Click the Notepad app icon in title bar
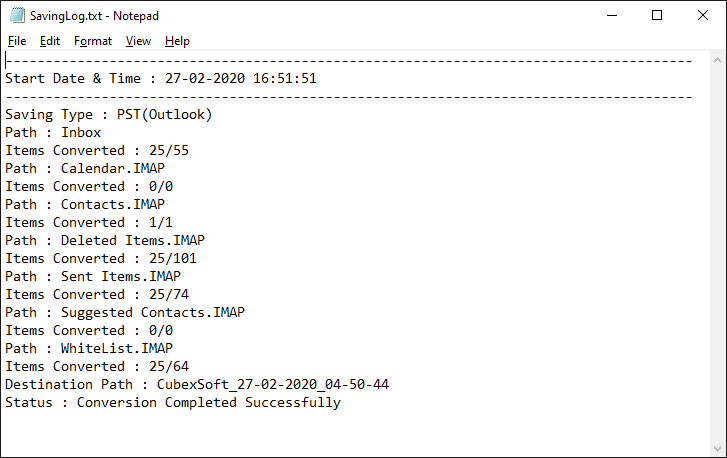The width and height of the screenshot is (727, 458). pyautogui.click(x=15, y=16)
